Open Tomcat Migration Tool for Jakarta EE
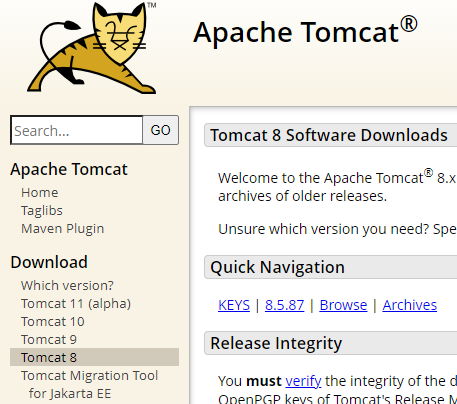The image size is (457, 404). pos(89,384)
